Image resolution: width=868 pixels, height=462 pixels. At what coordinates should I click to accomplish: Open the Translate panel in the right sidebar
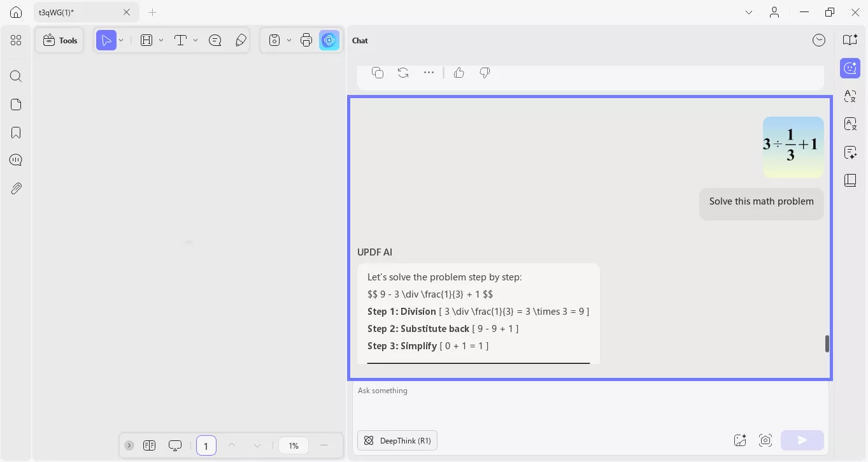click(850, 96)
